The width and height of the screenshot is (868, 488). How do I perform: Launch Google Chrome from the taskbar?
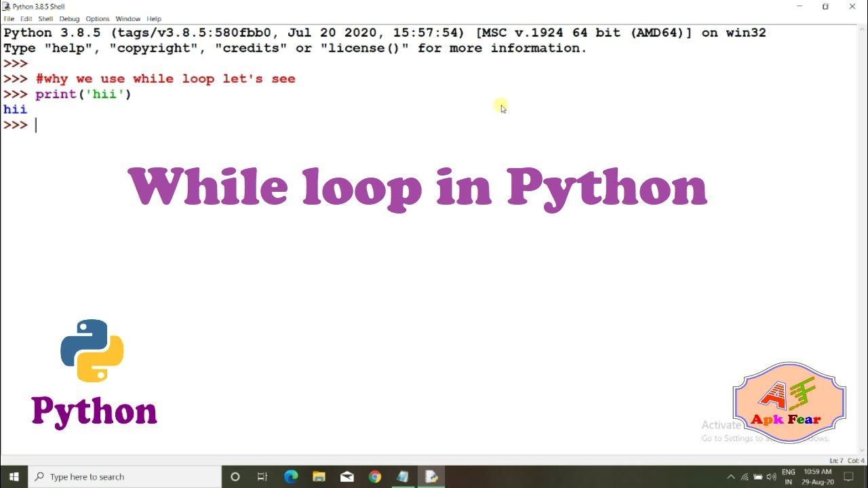(x=374, y=476)
